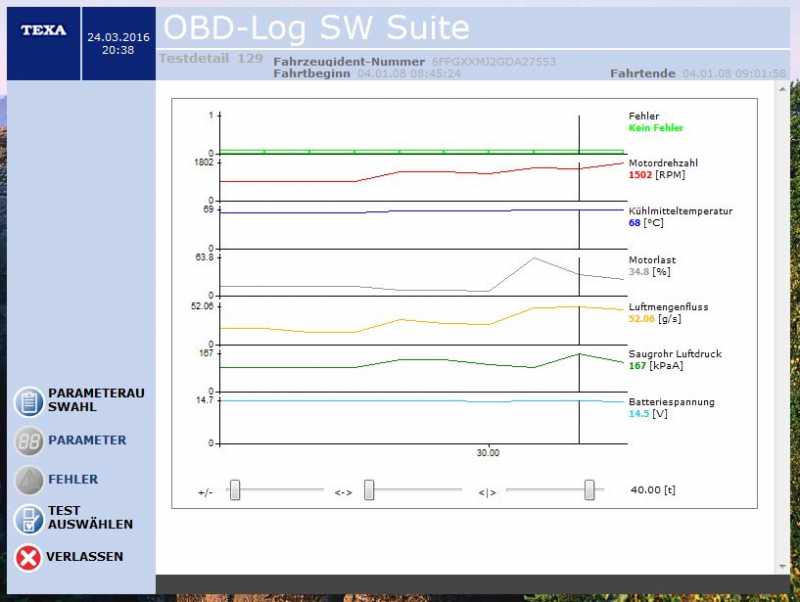Click the Luftmengenfluss legend label
The height and width of the screenshot is (602, 800).
click(x=668, y=307)
